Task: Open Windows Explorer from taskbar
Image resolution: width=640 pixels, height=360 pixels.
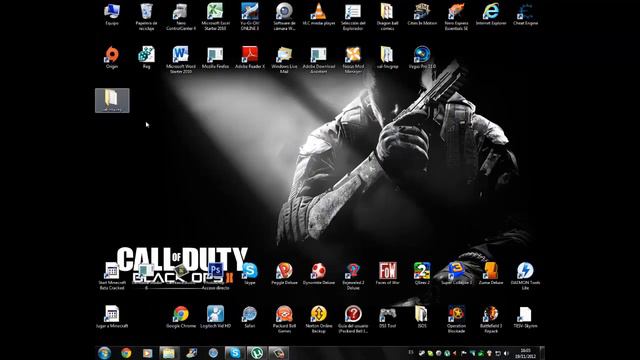Action: click(169, 353)
